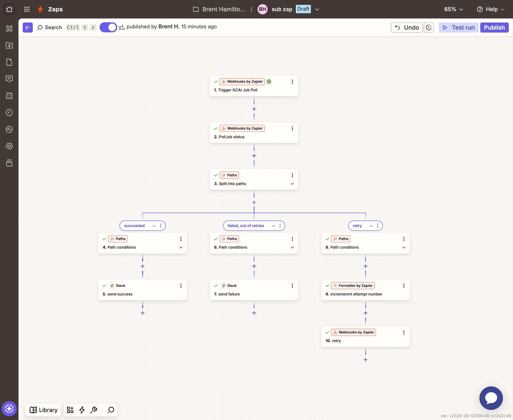Open the chat support bubble
Screen dimensions: 513x420
[491, 398]
